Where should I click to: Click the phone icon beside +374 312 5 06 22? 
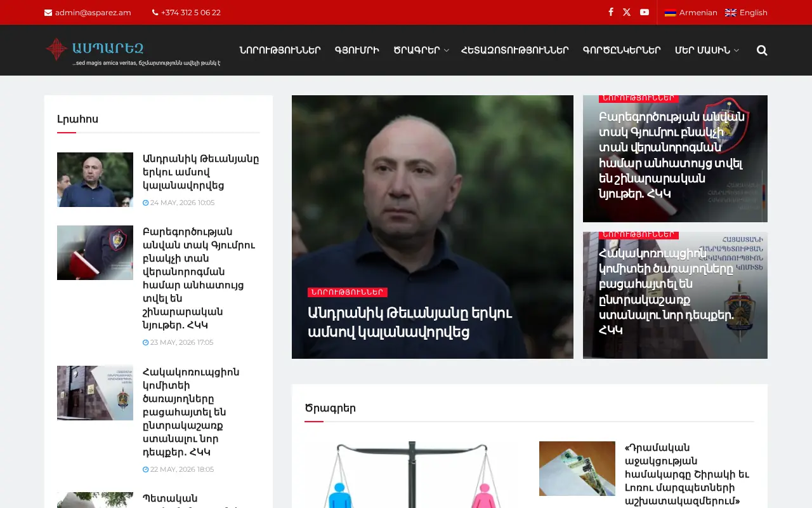155,13
